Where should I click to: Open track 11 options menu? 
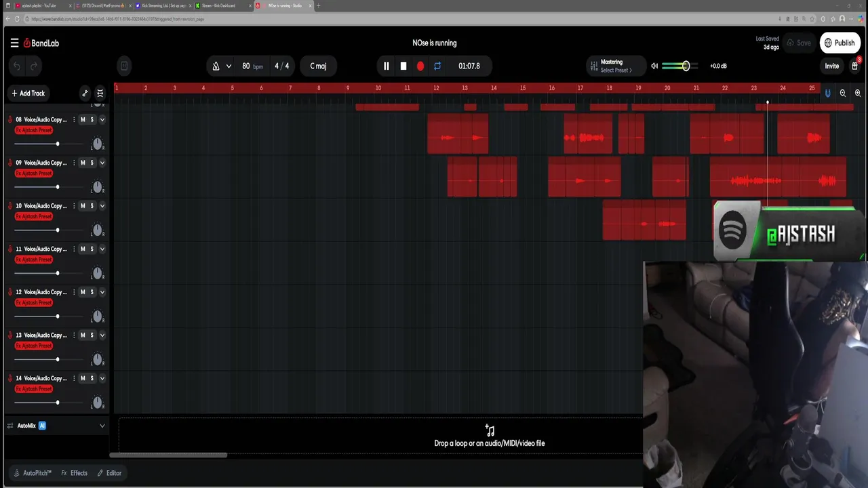tap(74, 249)
